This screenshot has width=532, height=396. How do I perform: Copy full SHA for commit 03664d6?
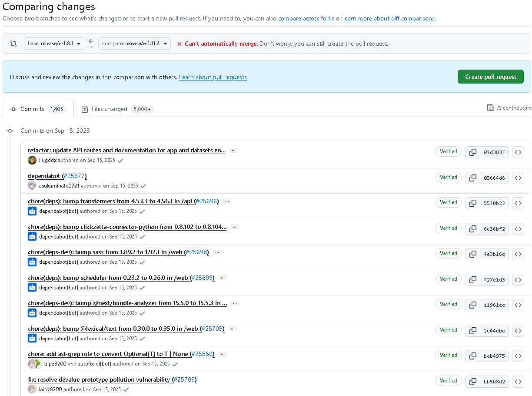coord(472,178)
